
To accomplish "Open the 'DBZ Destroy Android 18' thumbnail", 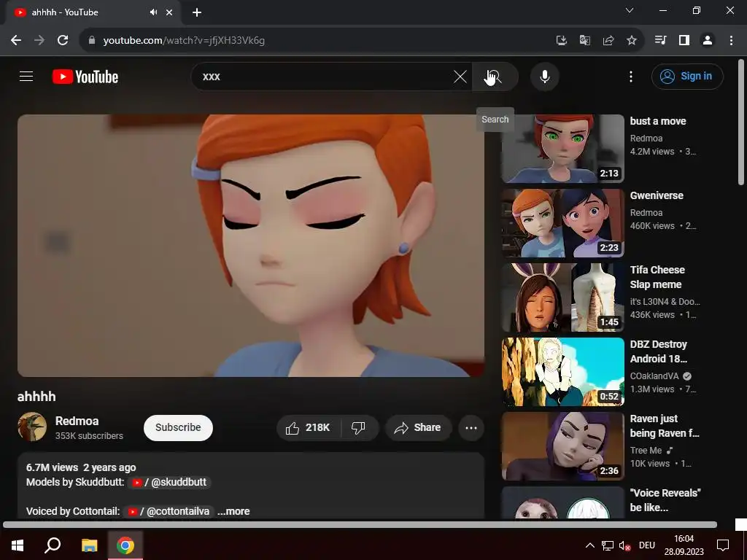I will pyautogui.click(x=562, y=372).
